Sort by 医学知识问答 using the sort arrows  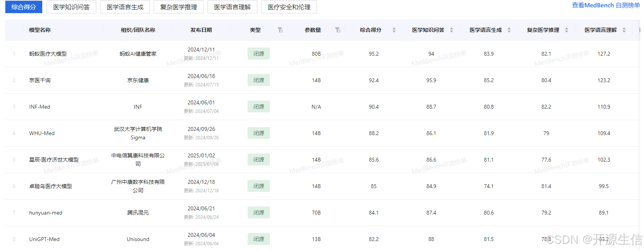(452, 30)
